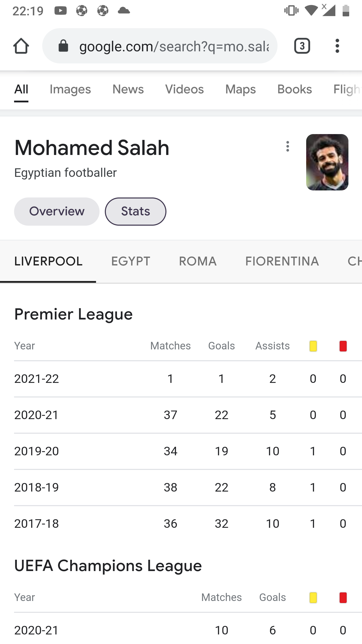362x644 pixels.
Task: Select the Stats chip
Action: point(135,211)
